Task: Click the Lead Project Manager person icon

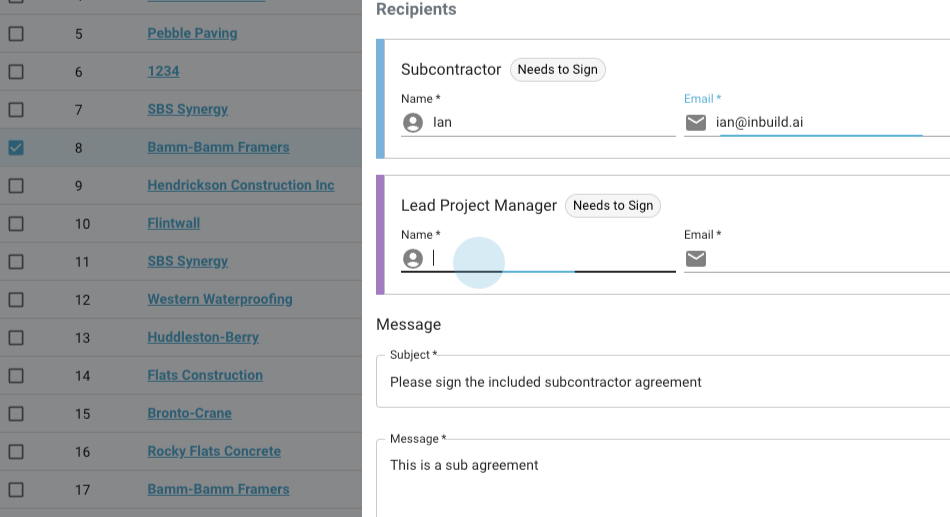Action: [x=412, y=259]
